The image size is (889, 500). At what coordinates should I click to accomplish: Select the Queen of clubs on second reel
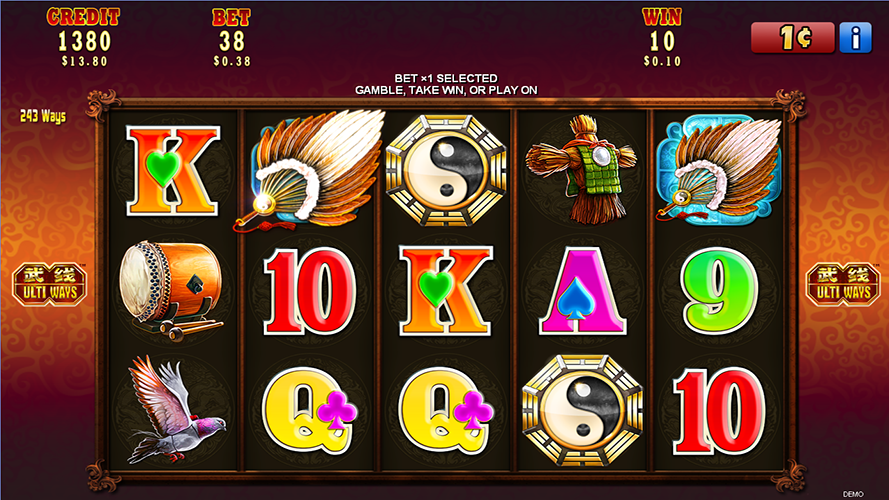click(x=310, y=410)
